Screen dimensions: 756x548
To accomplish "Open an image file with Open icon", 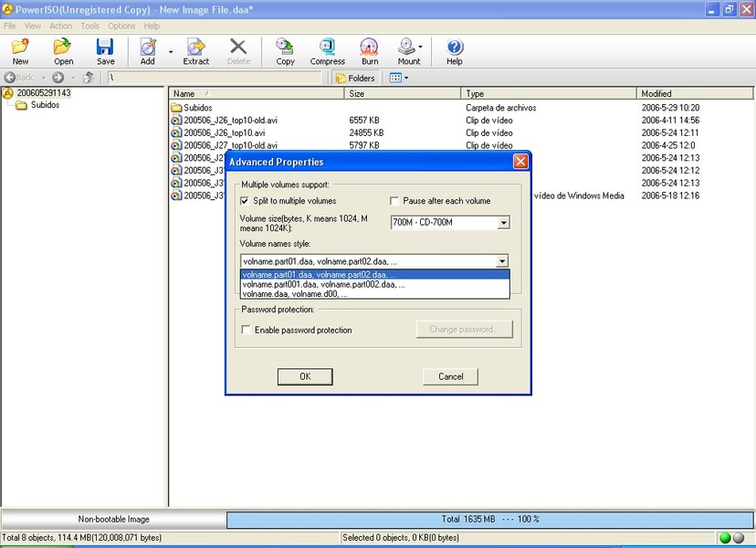I will (x=63, y=51).
